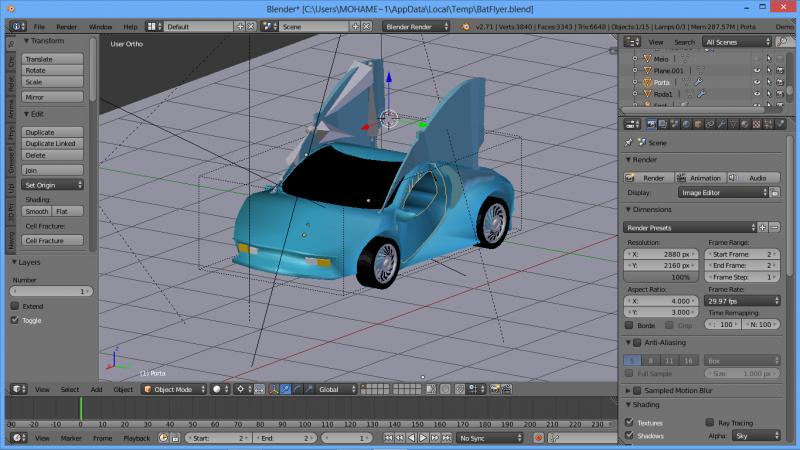Open the 29.97 fps frame rate dropdown
800x450 pixels.
742,300
